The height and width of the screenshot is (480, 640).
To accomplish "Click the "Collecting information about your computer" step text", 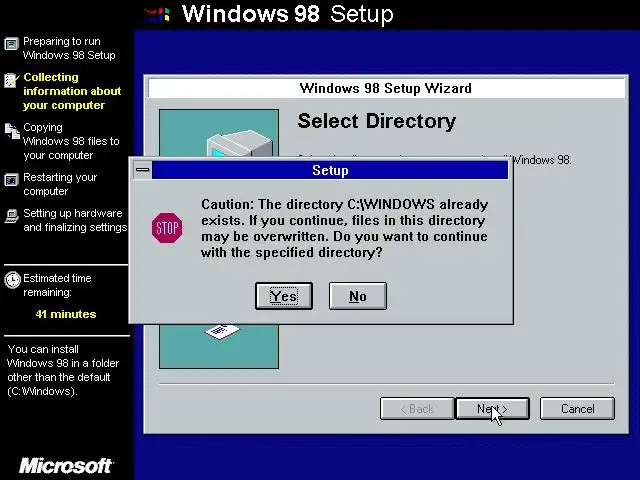I will point(72,91).
